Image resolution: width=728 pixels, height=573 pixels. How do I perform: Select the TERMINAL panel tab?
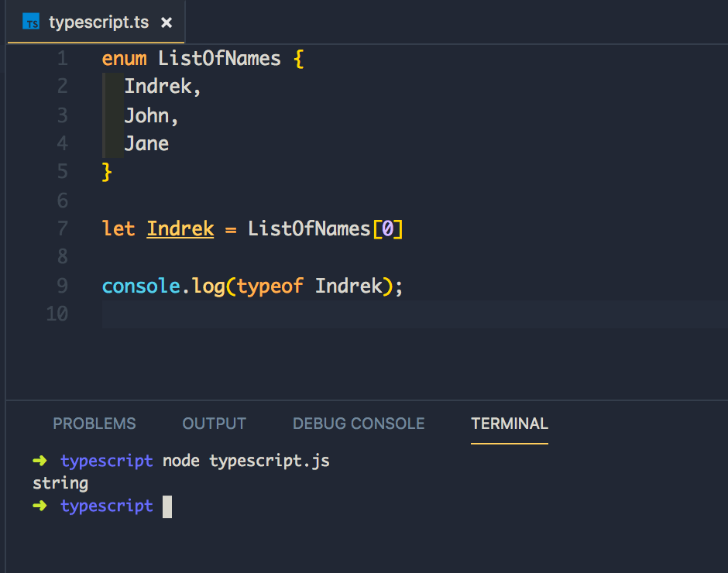click(x=510, y=424)
